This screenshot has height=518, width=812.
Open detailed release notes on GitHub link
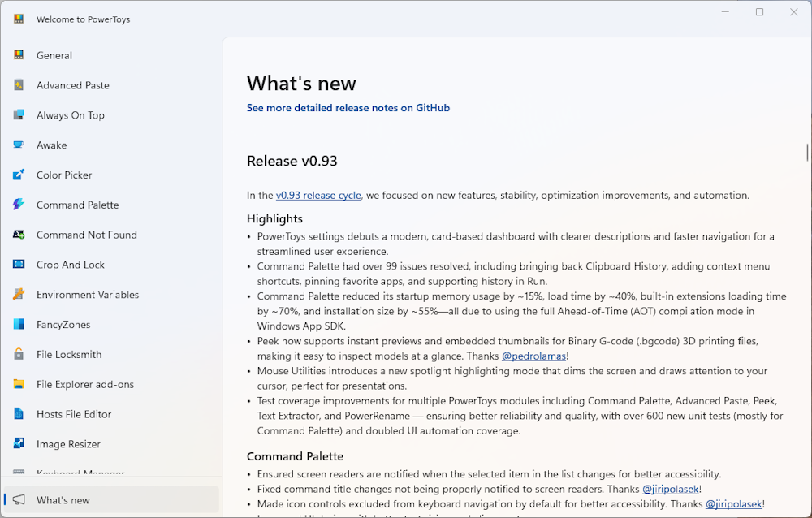tap(348, 108)
